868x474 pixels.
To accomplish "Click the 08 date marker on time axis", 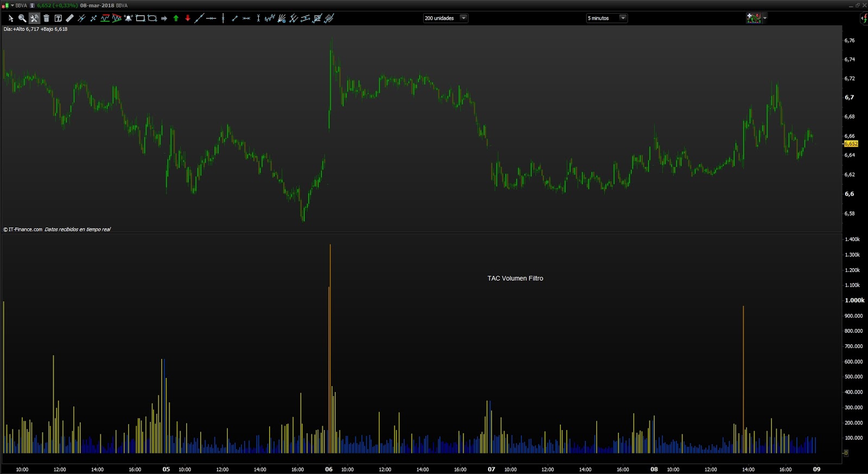I will (x=654, y=469).
